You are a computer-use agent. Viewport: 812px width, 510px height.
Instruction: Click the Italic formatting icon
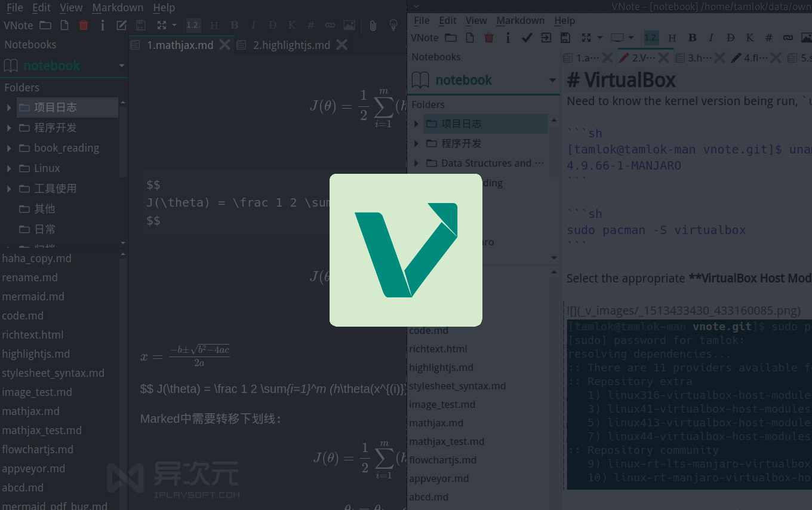pos(253,25)
